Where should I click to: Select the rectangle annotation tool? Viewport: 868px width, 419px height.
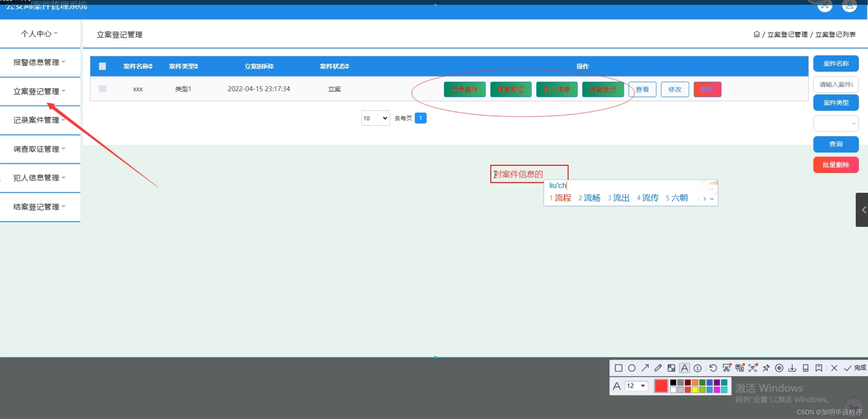click(x=618, y=368)
